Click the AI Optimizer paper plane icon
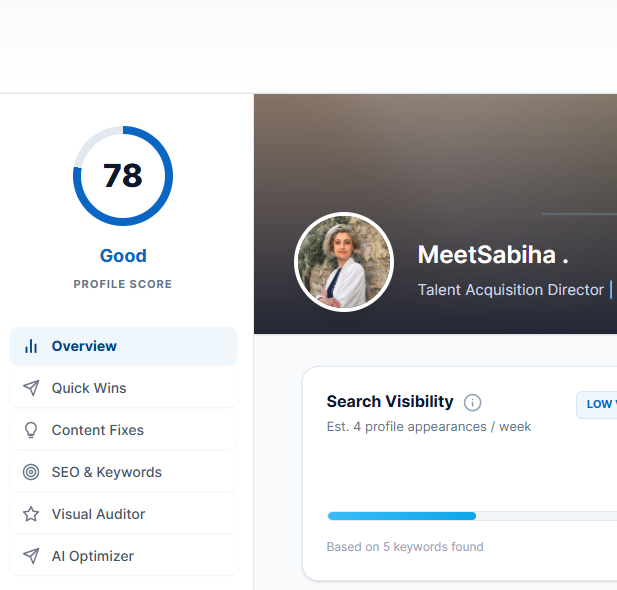Image resolution: width=617 pixels, height=590 pixels. pyautogui.click(x=31, y=556)
